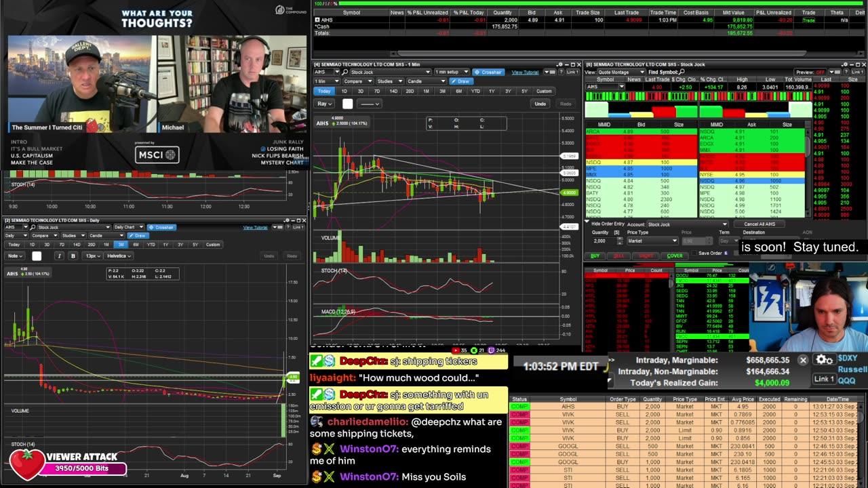Expand the 1 min setup dropdown
The width and height of the screenshot is (868, 488).
[452, 72]
